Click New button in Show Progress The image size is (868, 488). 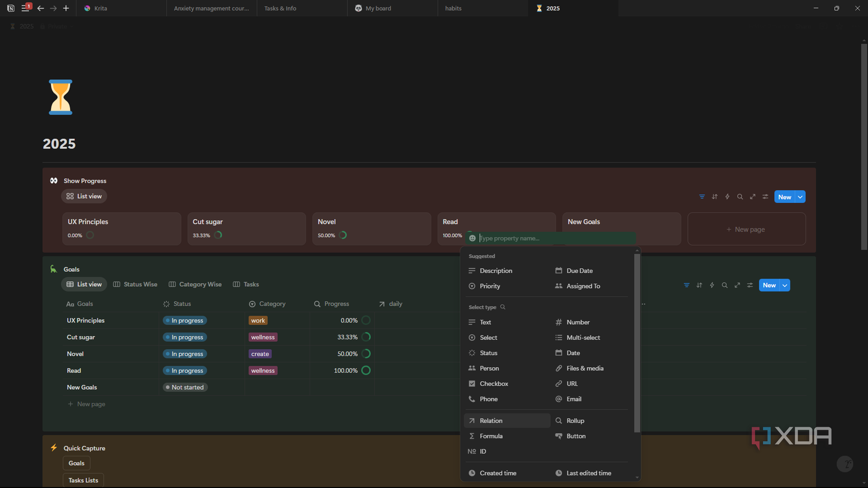point(785,197)
